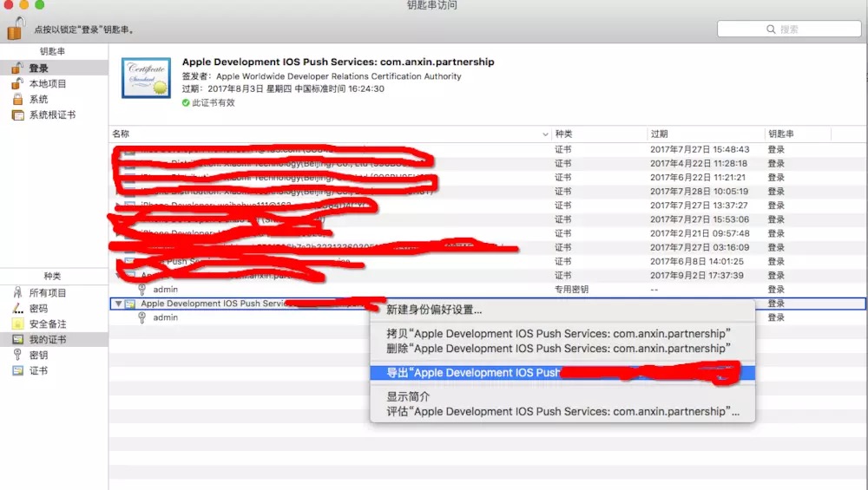
Task: Click the padlock icon to lock login keychain
Action: pos(16,29)
